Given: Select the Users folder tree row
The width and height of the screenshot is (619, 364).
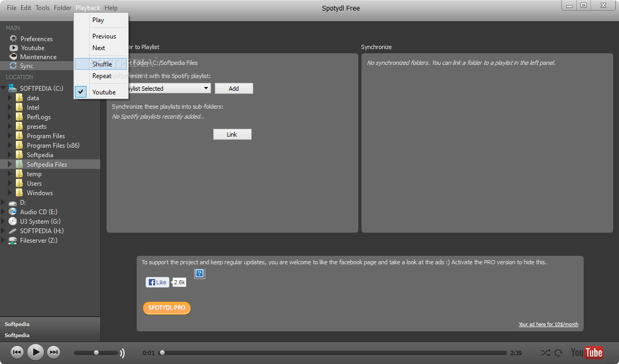Looking at the screenshot, I should coord(50,183).
